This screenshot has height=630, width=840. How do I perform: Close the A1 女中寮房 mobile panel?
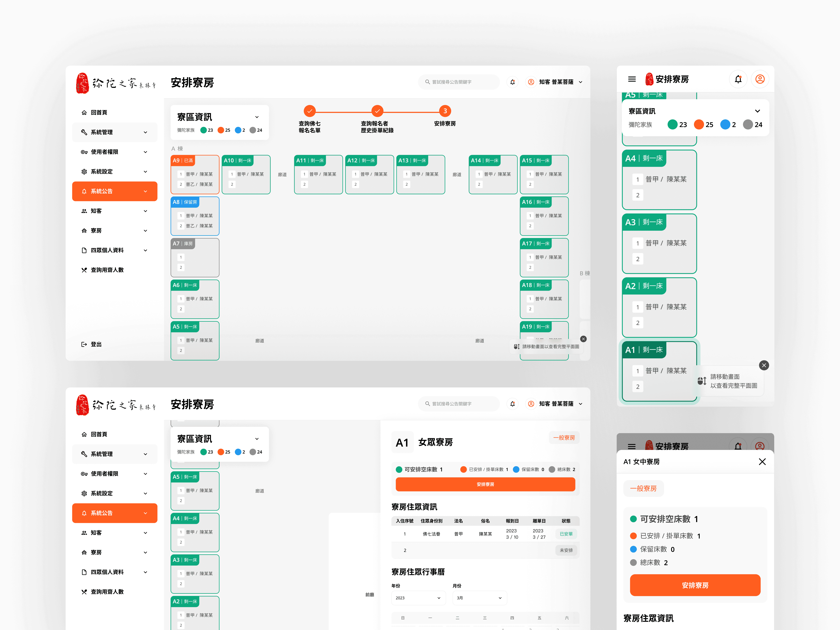[762, 462]
